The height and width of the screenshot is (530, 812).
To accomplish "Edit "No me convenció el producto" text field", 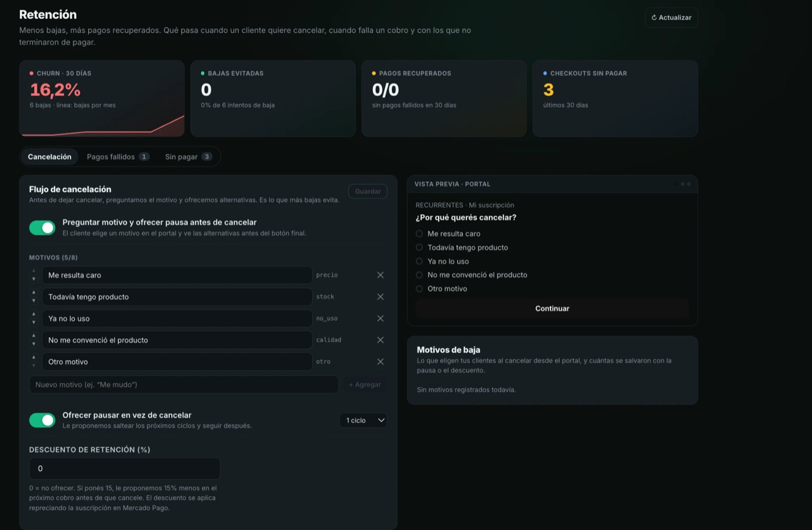I will tap(177, 340).
